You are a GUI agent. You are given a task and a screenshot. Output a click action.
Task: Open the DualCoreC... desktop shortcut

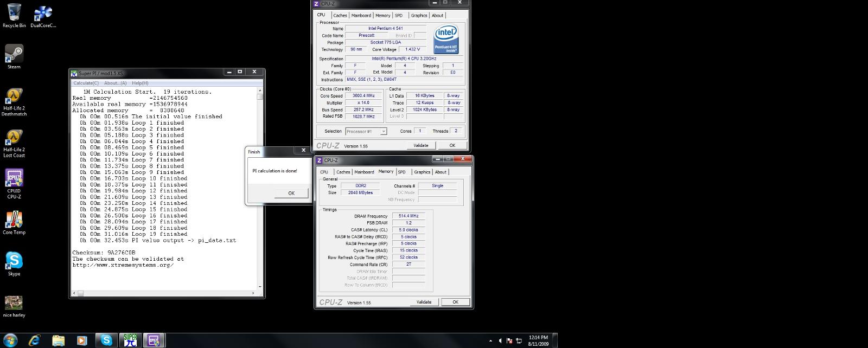pyautogui.click(x=43, y=16)
